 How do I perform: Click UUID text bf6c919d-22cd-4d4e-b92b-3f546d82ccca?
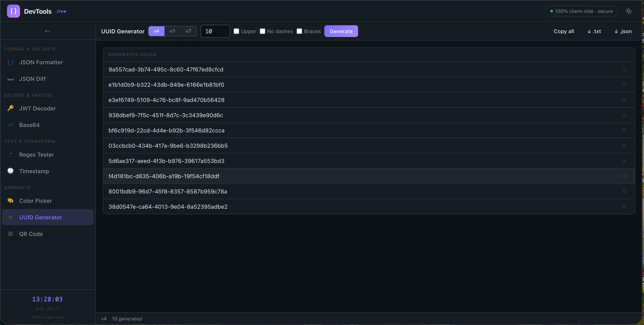(166, 130)
